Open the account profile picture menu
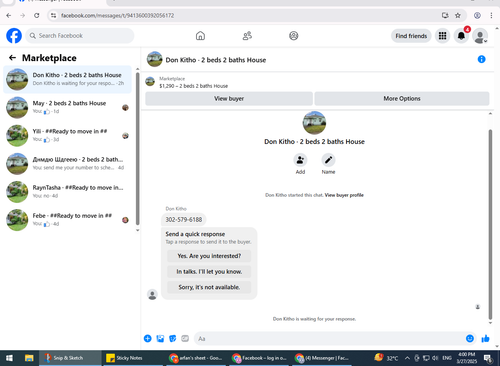Viewport: 500px width, 366px height. [x=480, y=36]
